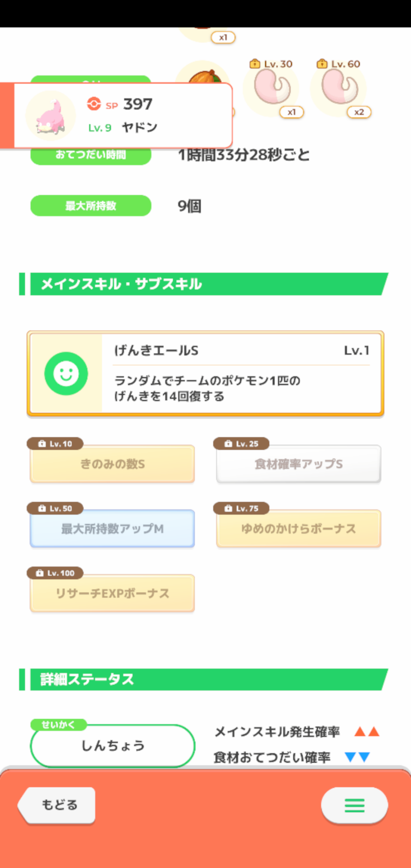Tap the Slowpoke portrait thumbnail

[x=50, y=116]
